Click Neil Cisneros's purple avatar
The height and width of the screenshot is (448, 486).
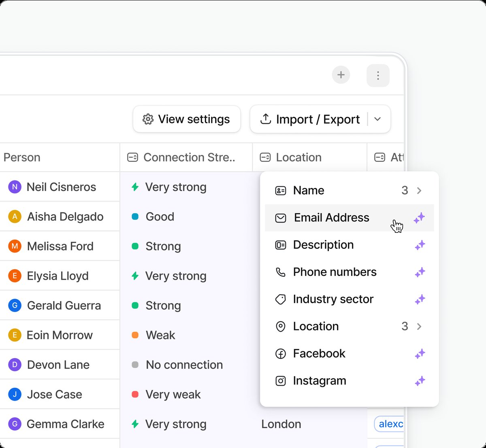pos(15,187)
